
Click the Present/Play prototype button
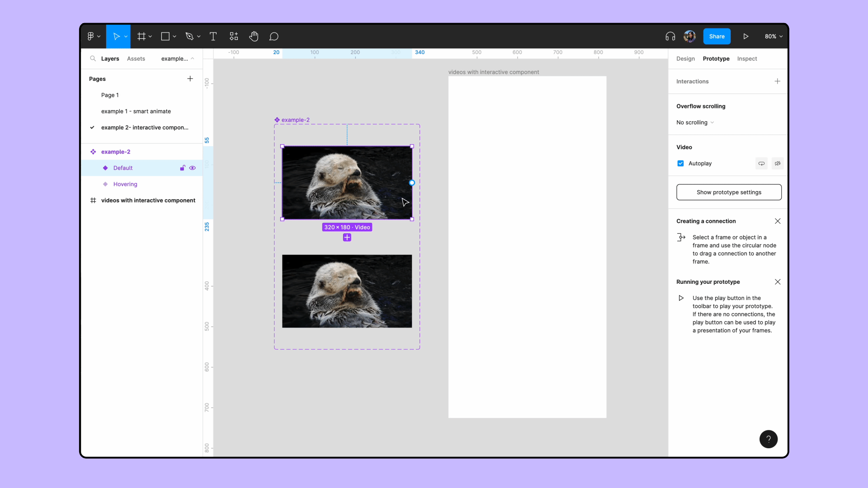coord(745,36)
